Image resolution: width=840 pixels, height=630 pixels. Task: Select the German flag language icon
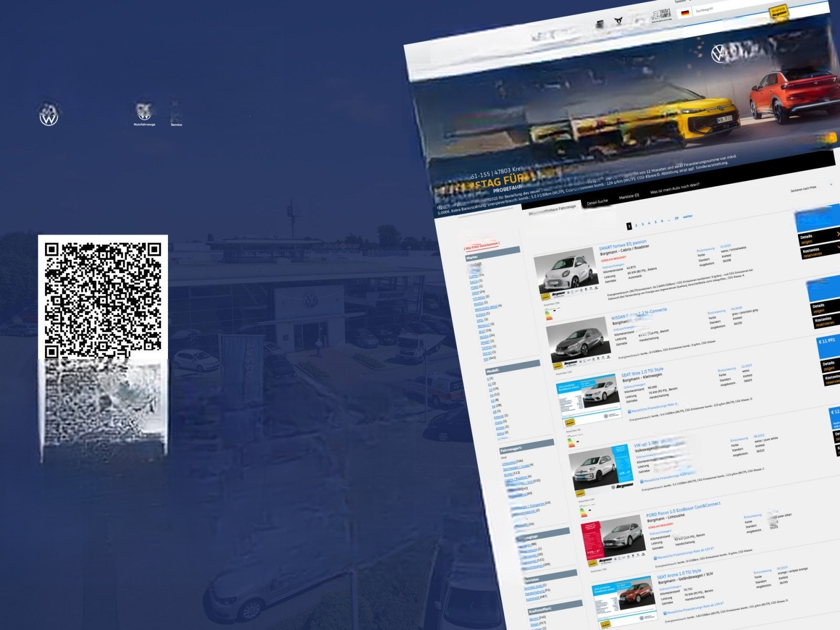pos(685,13)
